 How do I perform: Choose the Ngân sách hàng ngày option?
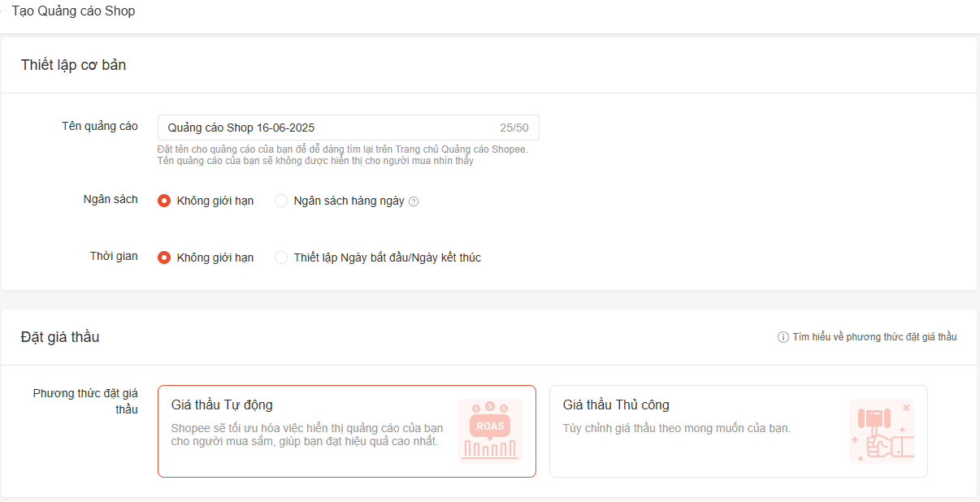pos(281,201)
